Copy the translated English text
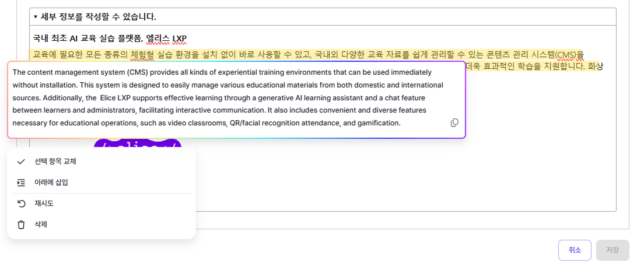Screen dimensions: 644x273 click(454, 123)
